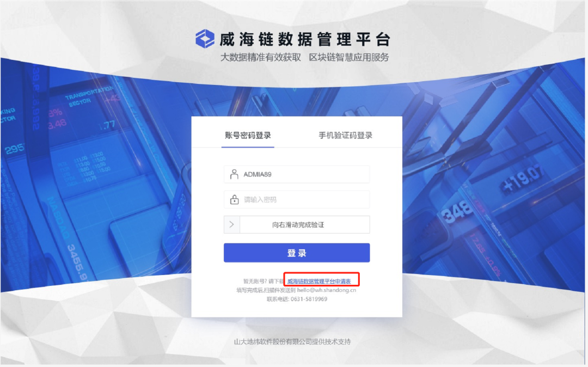Click the phone number 0631-5819969

click(309, 299)
